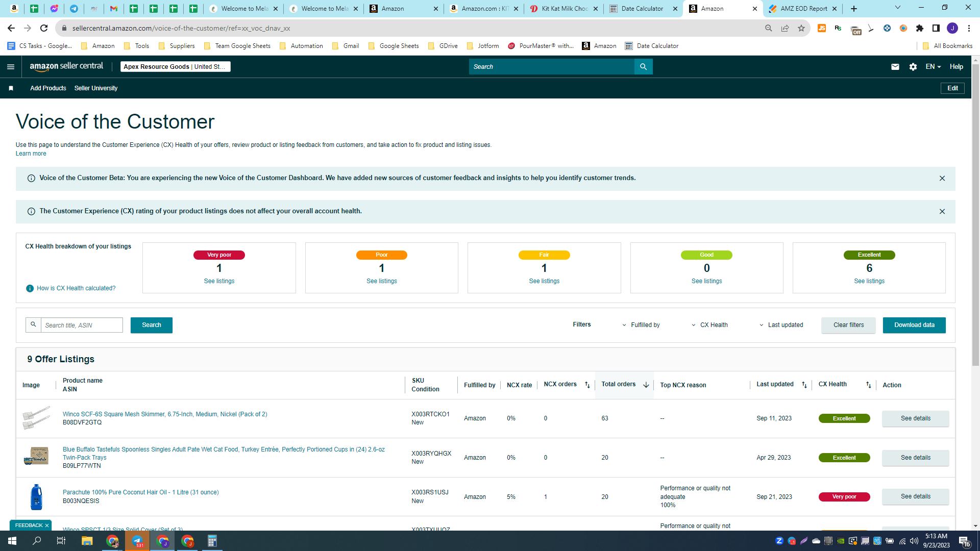
Task: Expand the Fulfilled by filter
Action: (641, 325)
